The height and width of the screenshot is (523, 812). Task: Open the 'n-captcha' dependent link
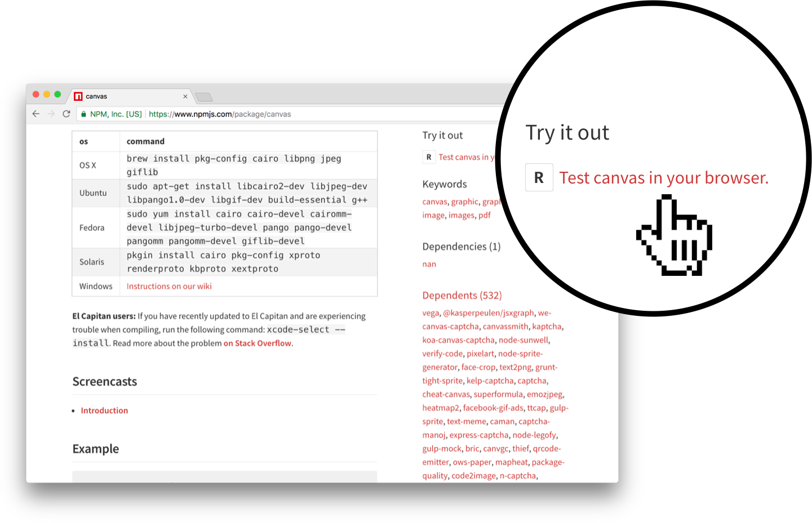pos(518,475)
